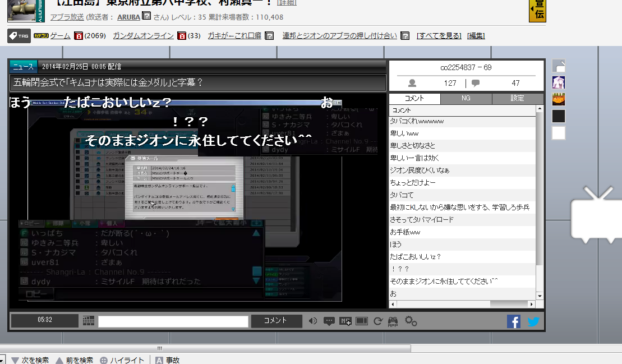Click the すべてを見る link for tags
Screen dimensions: 622x364
coord(439,36)
